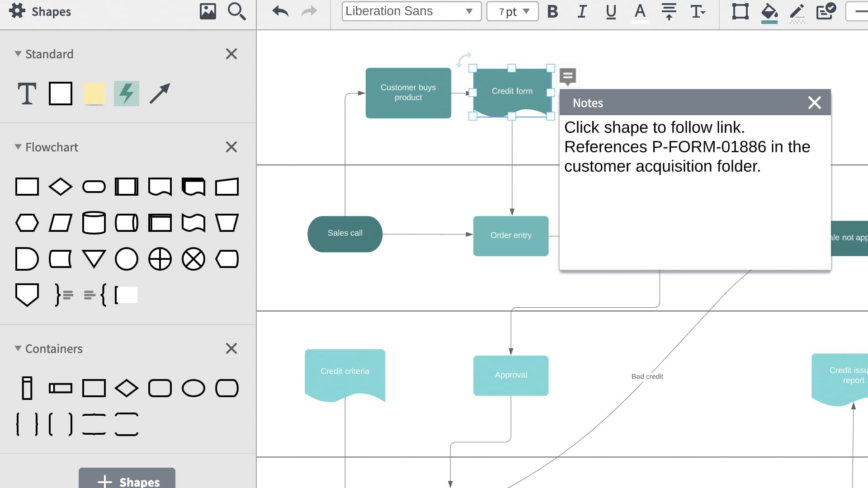Screen dimensions: 868x488
Task: Select the flowchart document shape
Action: pyautogui.click(x=160, y=187)
